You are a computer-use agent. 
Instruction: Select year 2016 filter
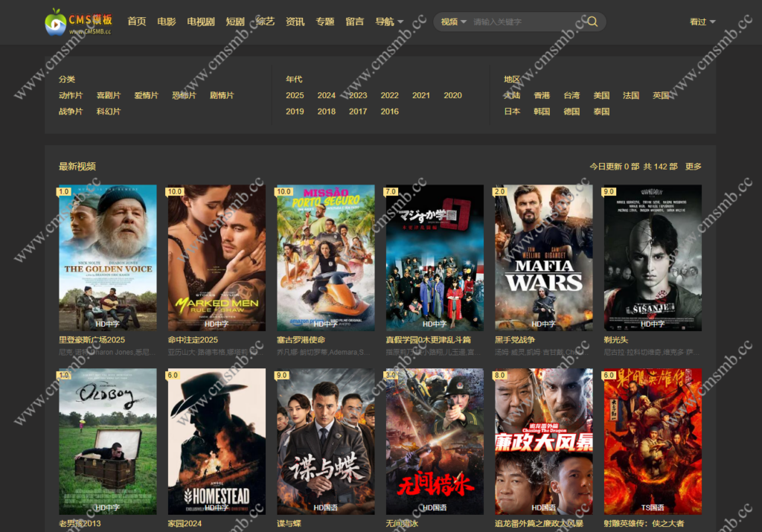[390, 112]
